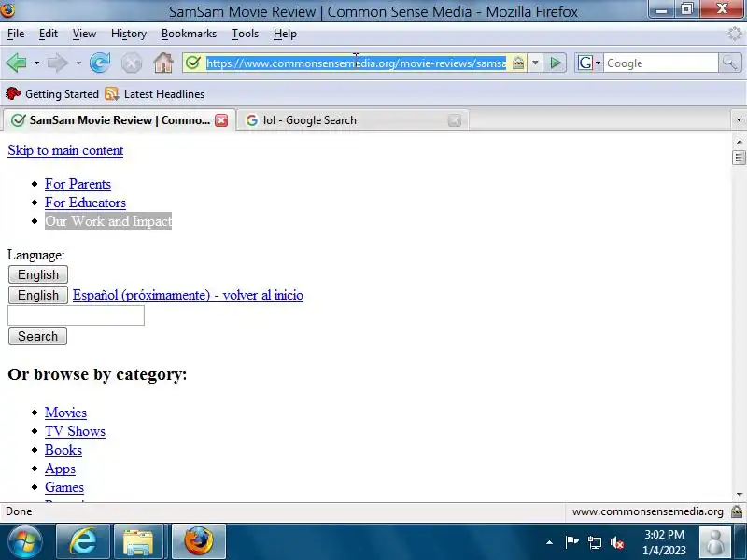Open the Forward history dropdown arrow
This screenshot has width=747, height=560.
pyautogui.click(x=78, y=63)
